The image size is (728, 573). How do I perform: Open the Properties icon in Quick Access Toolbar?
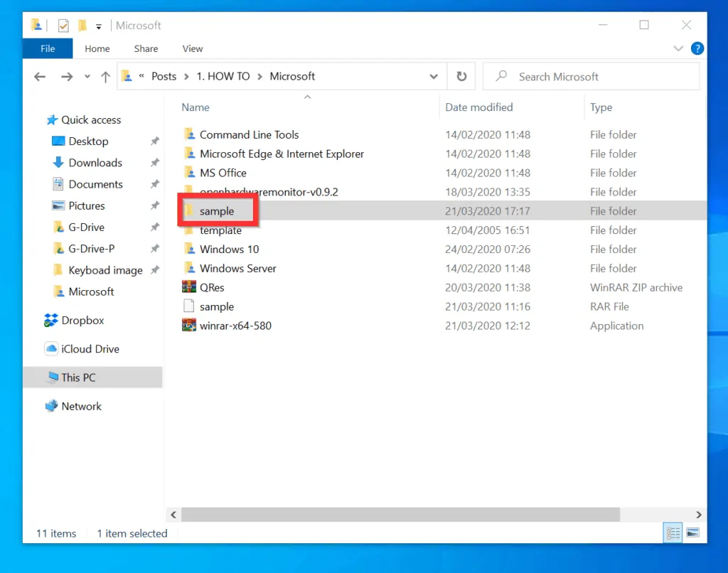pos(63,25)
